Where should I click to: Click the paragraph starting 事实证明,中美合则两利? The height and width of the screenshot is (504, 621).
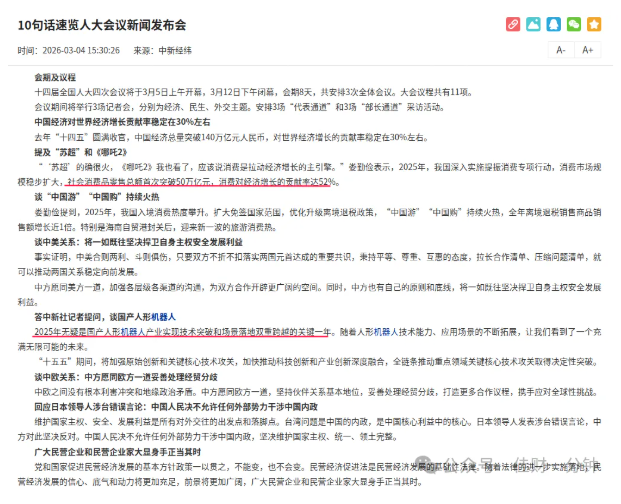pos(309,264)
